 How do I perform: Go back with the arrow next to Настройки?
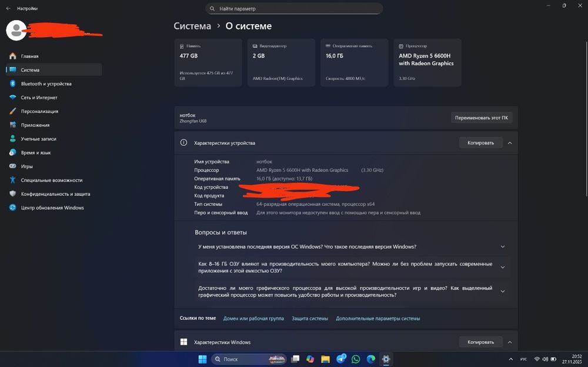coord(8,8)
